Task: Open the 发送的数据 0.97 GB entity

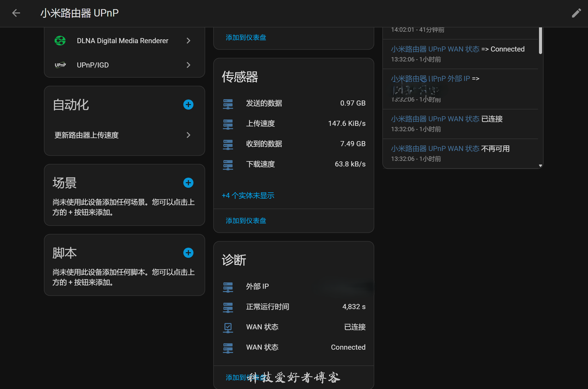Action: (294, 103)
